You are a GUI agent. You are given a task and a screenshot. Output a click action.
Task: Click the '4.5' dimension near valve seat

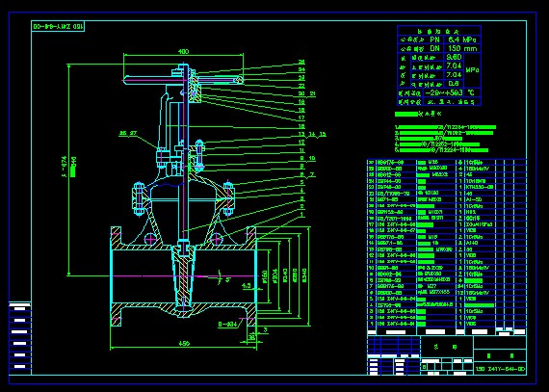[x=247, y=286]
